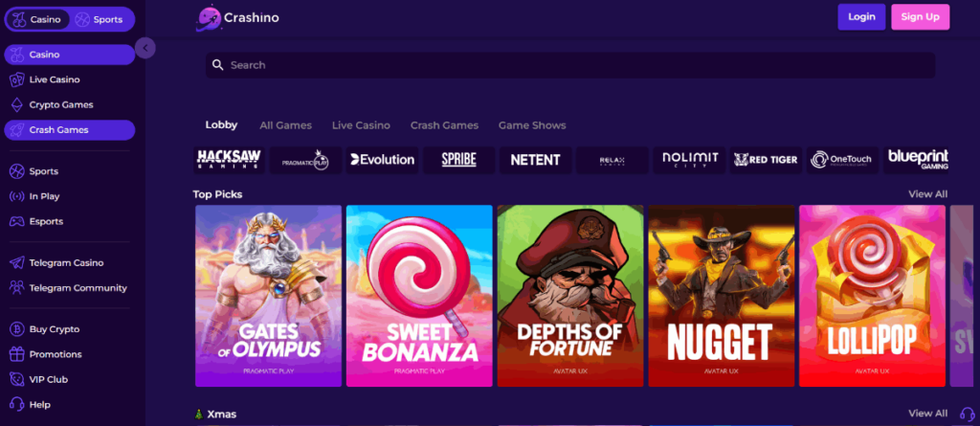Open Gates of Olympus game card
Image resolution: width=980 pixels, height=426 pixels.
click(268, 296)
